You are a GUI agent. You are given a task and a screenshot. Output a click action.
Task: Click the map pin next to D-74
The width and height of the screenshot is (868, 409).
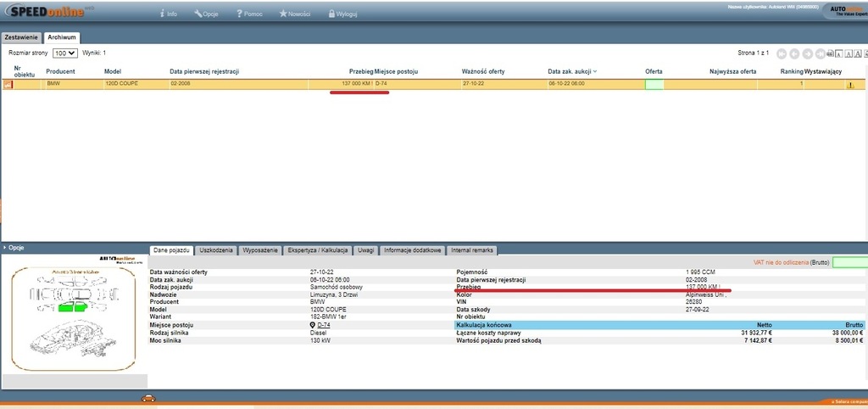(x=313, y=325)
